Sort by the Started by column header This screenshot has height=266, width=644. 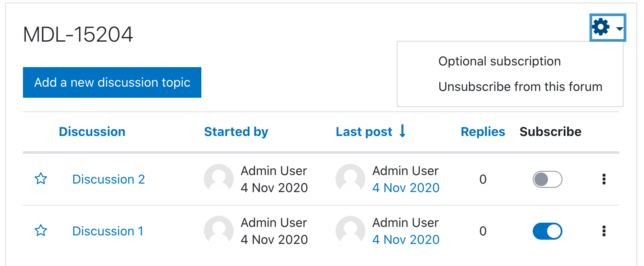[x=236, y=132]
